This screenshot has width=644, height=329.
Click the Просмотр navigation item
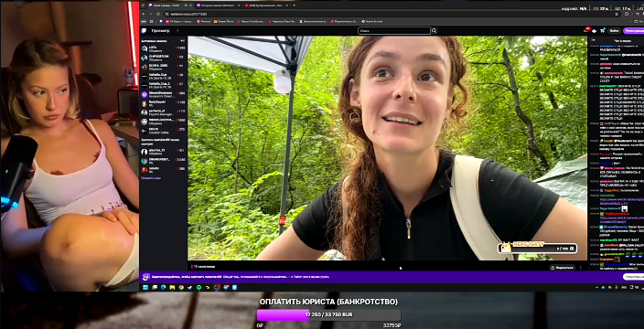point(160,31)
